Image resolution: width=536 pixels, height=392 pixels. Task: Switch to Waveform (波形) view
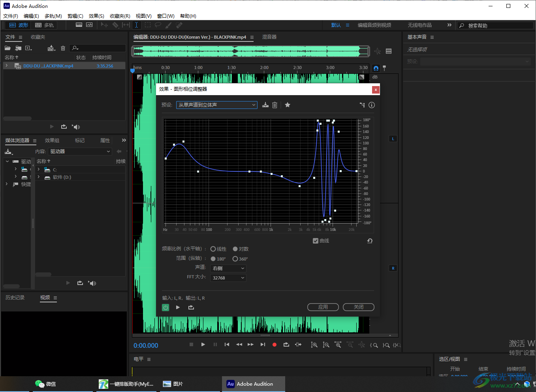click(x=19, y=25)
